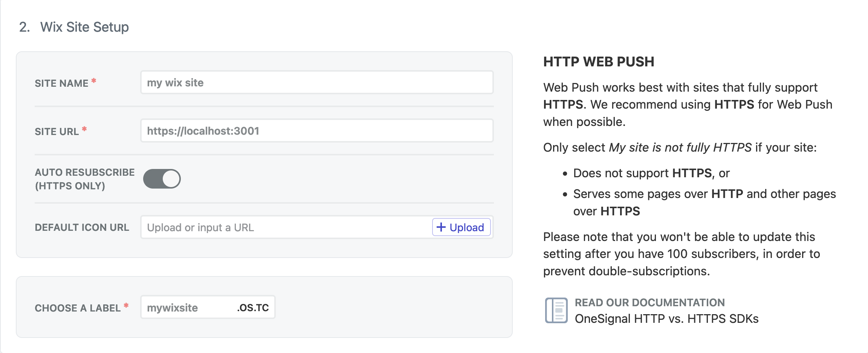Screen dimensions: 868x353
Task: Click the Wix Site Setup heading
Action: (x=84, y=27)
